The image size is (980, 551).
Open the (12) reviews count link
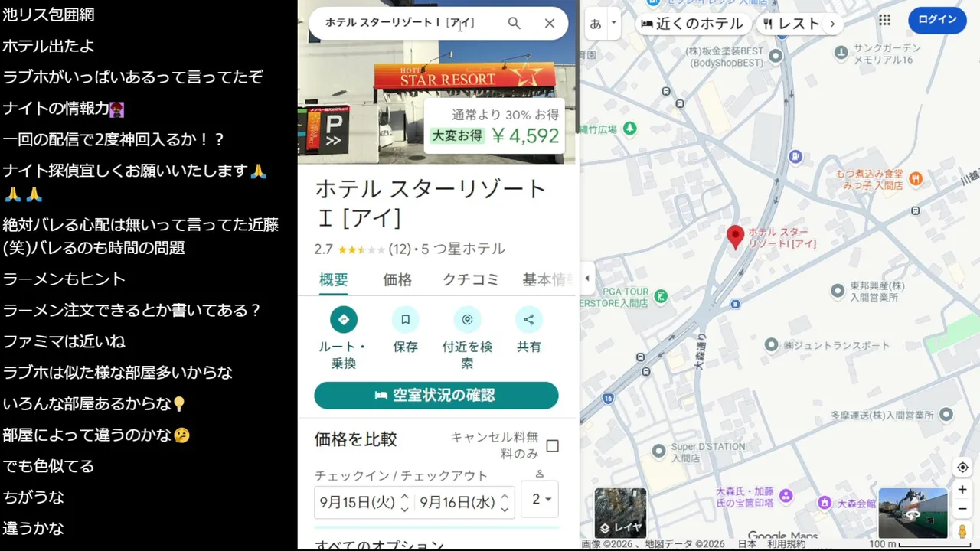[x=400, y=249]
